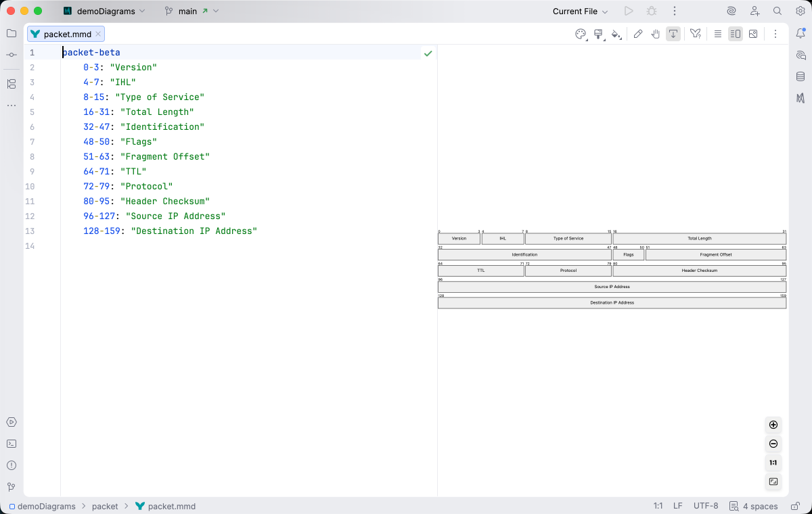Screen dimensions: 812x514
Task: Open Mermaid syntax help icon
Action: (x=695, y=34)
